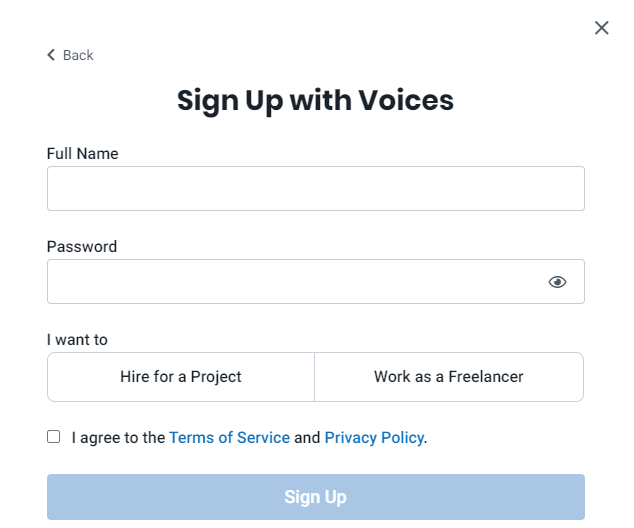Click the 'I want to' label

77,340
